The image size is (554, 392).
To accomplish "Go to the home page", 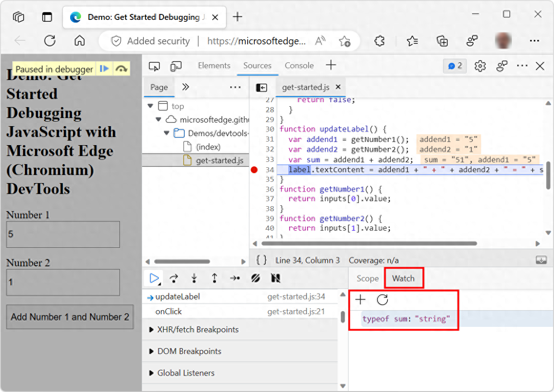I will (80, 41).
